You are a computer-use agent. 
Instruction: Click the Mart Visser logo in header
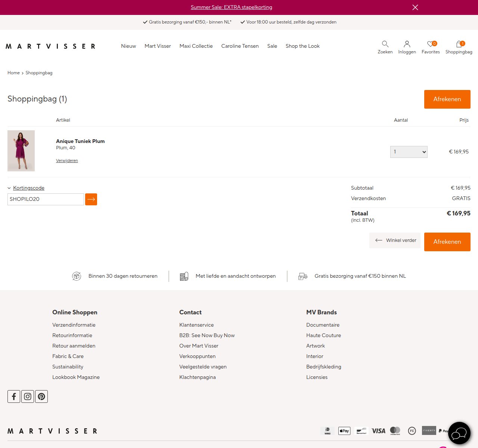point(50,46)
